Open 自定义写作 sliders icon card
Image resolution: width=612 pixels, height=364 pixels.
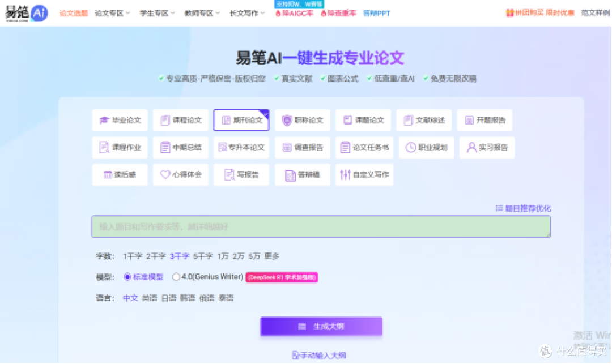364,175
